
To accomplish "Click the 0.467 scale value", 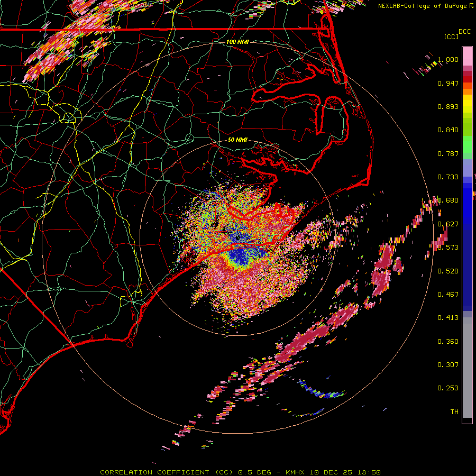I will coord(448,295).
